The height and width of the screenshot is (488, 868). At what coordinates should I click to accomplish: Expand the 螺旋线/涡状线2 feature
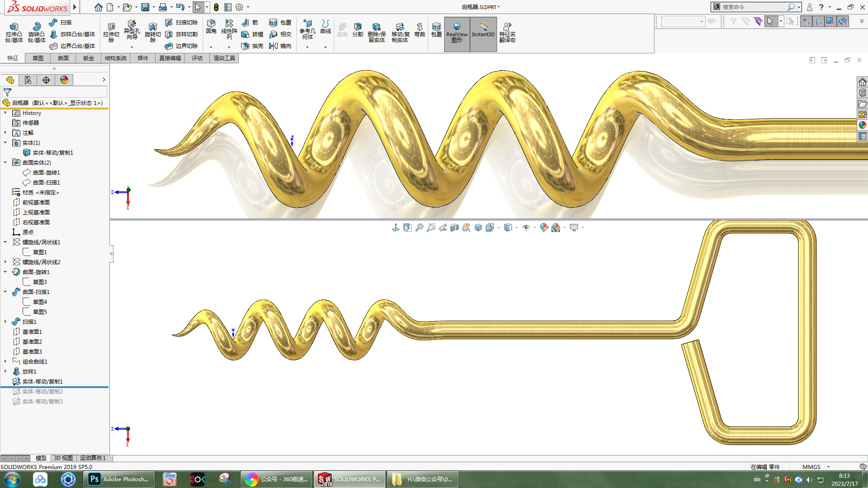click(x=5, y=262)
